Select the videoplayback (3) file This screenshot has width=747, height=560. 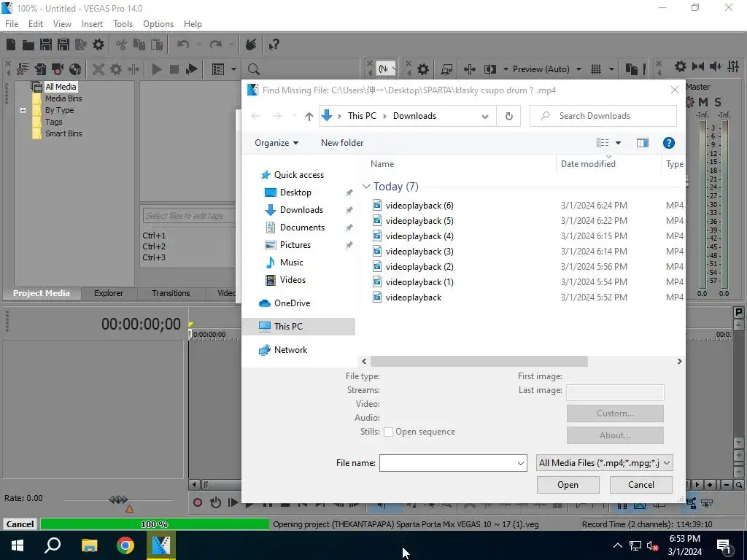pos(419,252)
